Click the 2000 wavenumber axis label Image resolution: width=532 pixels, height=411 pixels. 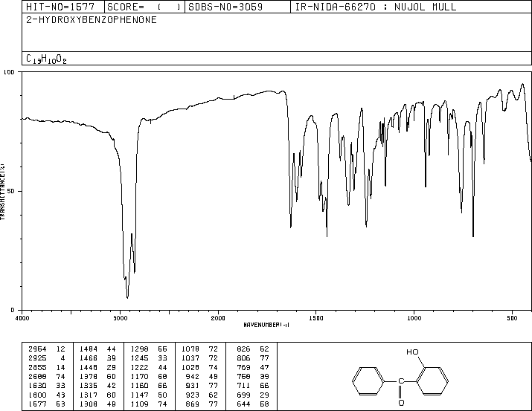pos(218,318)
